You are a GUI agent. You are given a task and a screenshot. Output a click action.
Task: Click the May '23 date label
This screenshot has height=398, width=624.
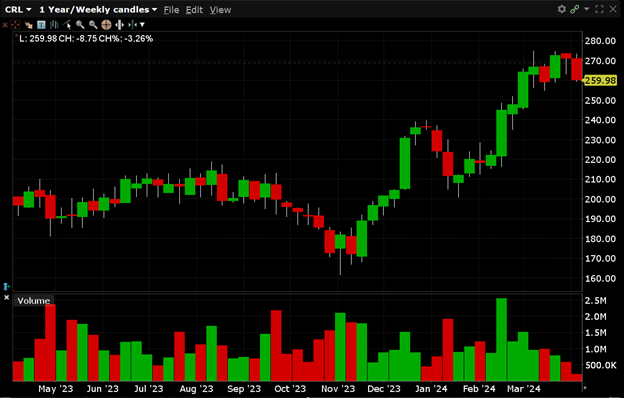(x=56, y=389)
